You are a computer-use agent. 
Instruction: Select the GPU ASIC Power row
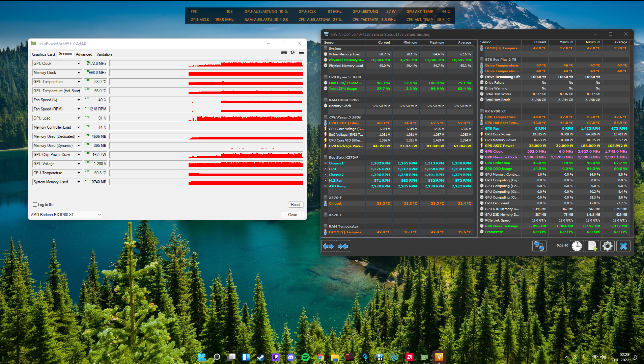tap(554, 146)
